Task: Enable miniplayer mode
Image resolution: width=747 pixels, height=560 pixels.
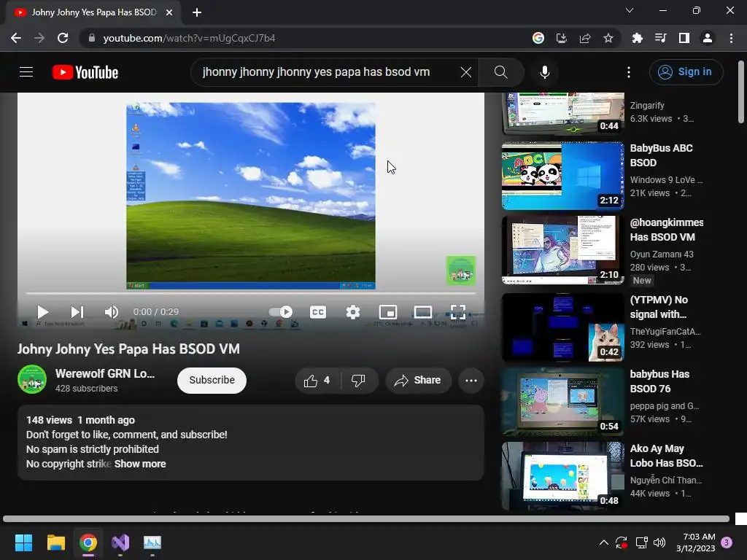Action: [x=388, y=312]
